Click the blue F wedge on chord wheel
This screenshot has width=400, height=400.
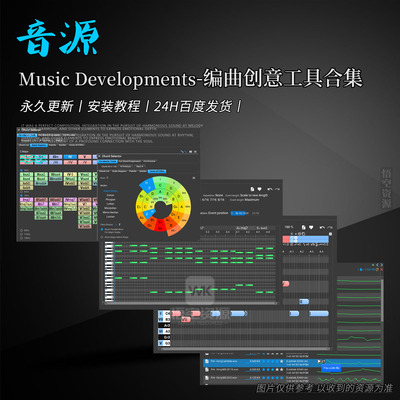coord(147,184)
